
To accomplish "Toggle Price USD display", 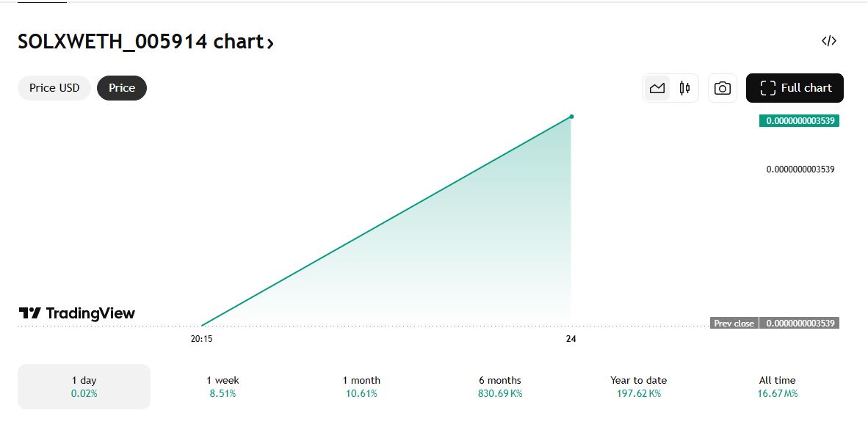I will point(54,88).
